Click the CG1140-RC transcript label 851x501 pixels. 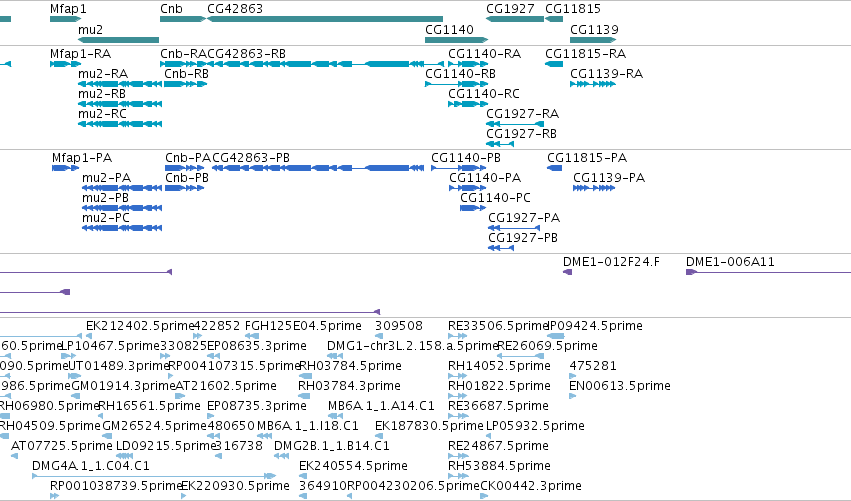pyautogui.click(x=484, y=94)
